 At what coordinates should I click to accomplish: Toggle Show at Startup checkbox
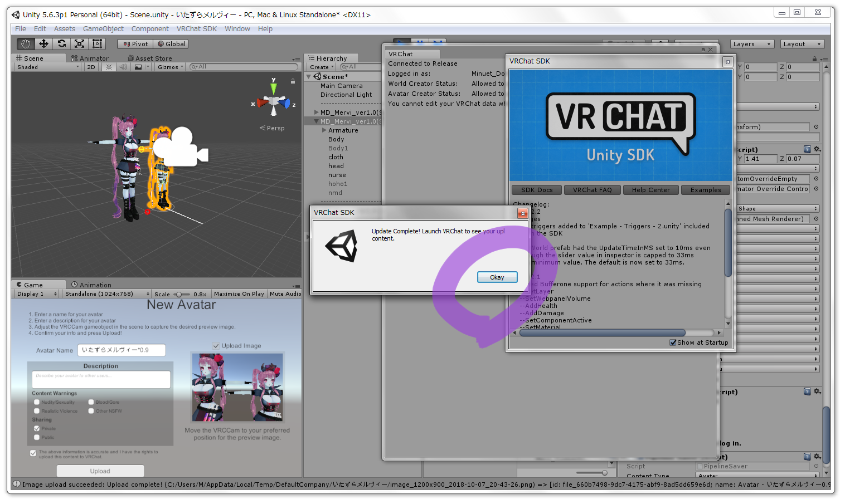click(673, 342)
